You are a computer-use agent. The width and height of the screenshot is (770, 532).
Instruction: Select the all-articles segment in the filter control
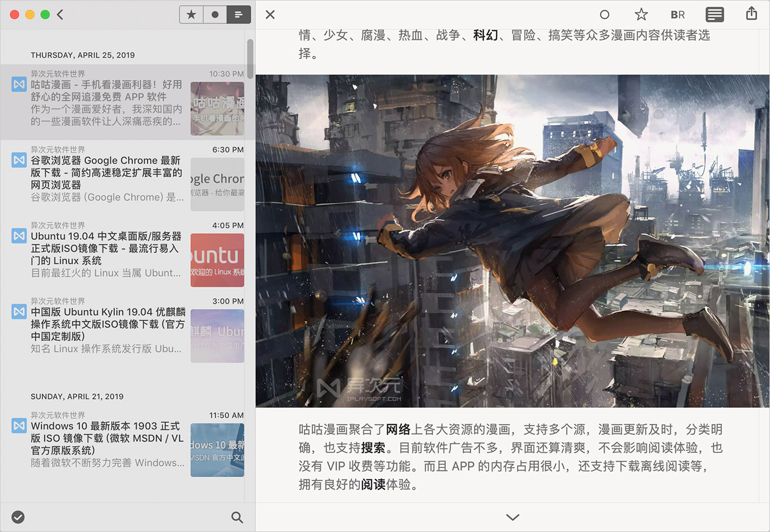click(x=238, y=14)
